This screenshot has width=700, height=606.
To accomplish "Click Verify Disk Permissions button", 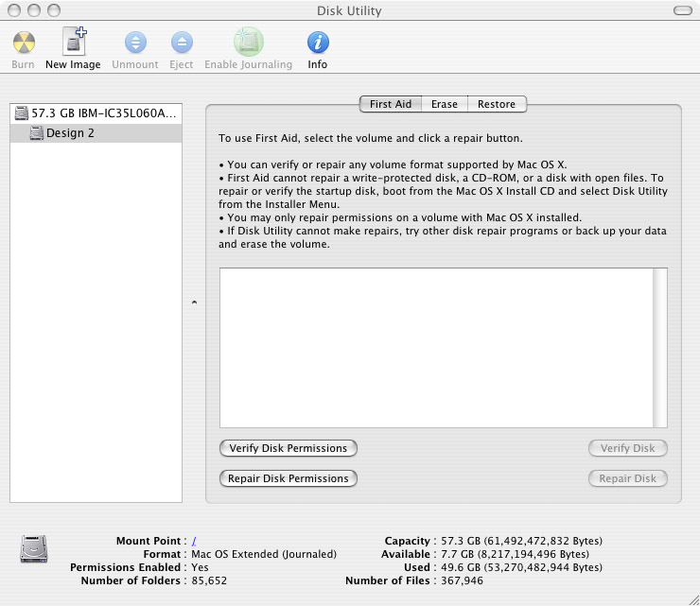I will tap(289, 448).
